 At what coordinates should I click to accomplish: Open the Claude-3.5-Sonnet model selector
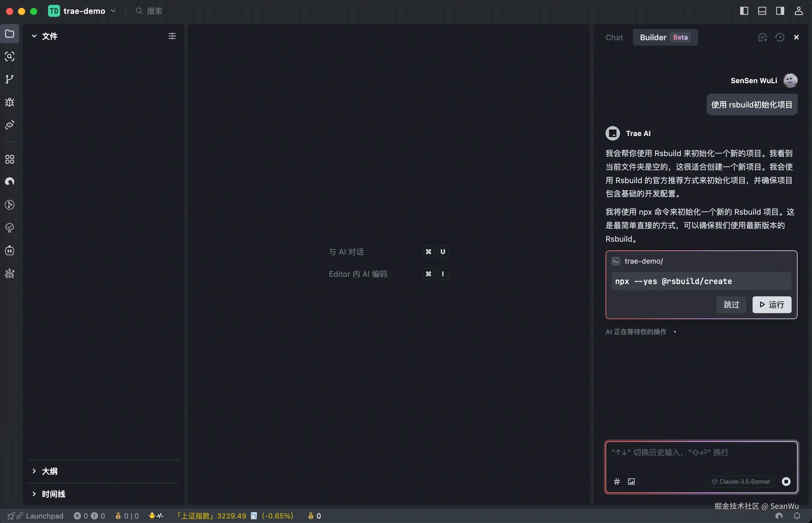pos(741,482)
